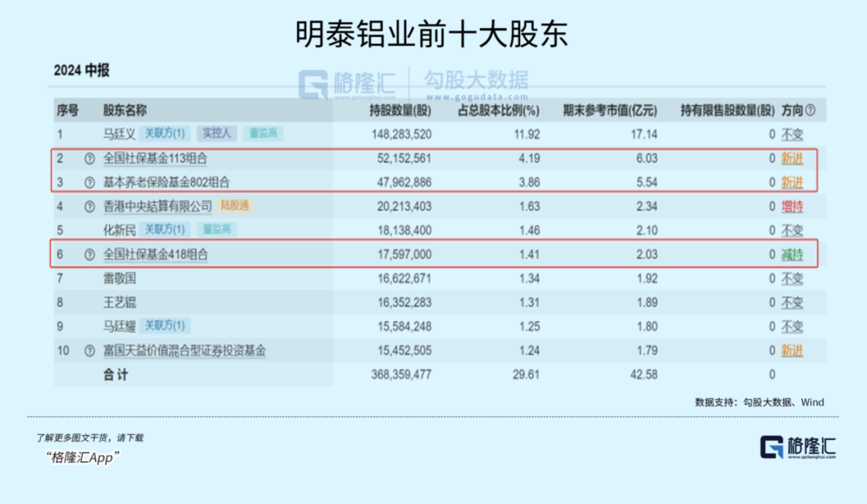Click 新进 in the 全国社保基金113组合 row
This screenshot has width=867, height=504.
click(x=792, y=159)
